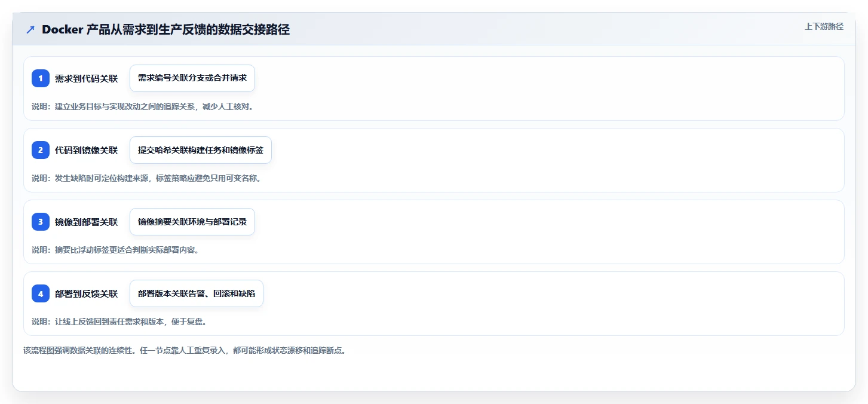Click the 提交哈希关联构建任务和镜像标签 chip
This screenshot has width=868, height=404.
point(201,150)
